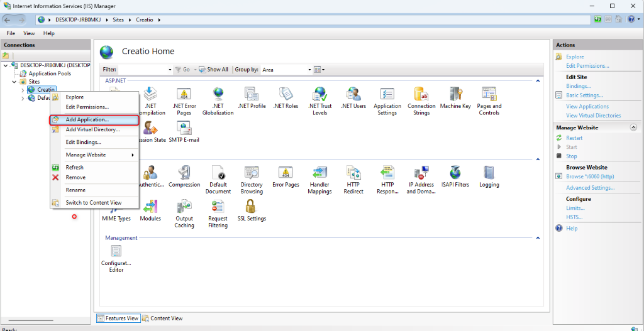Collapse the Management group
This screenshot has width=644, height=331.
point(538,237)
